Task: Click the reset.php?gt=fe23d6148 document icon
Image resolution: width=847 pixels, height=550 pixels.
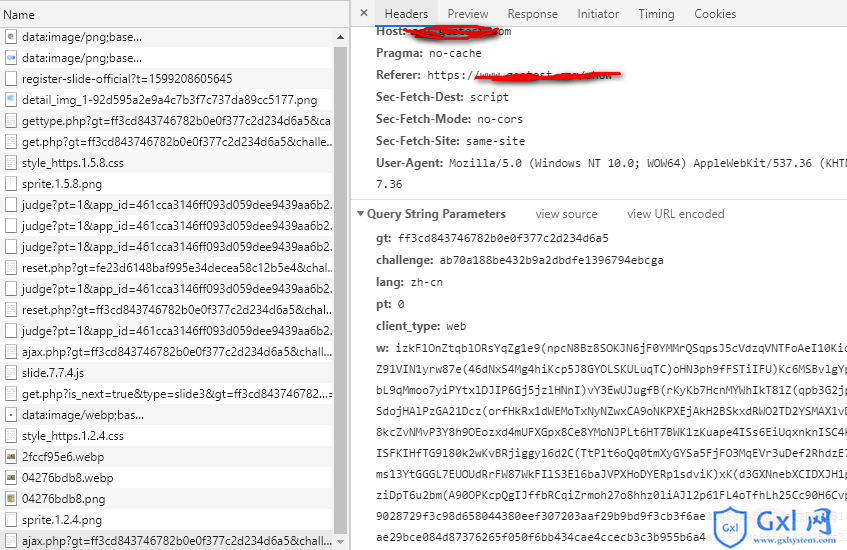Action: (x=10, y=267)
